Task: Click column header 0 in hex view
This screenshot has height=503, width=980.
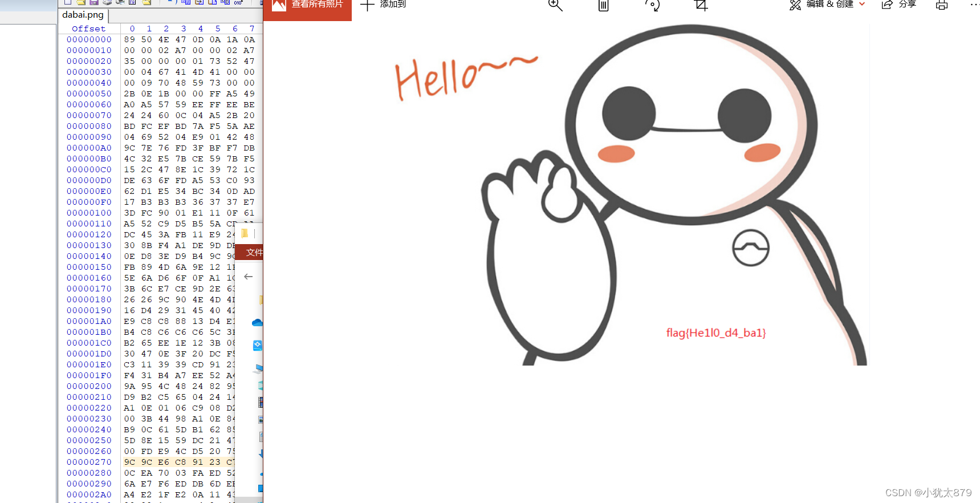Action: click(132, 29)
